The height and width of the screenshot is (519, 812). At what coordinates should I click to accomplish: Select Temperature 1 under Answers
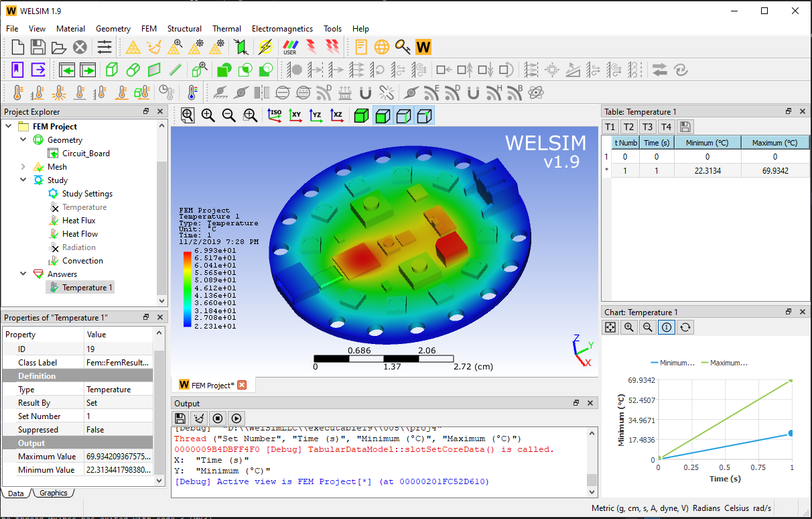[x=87, y=287]
